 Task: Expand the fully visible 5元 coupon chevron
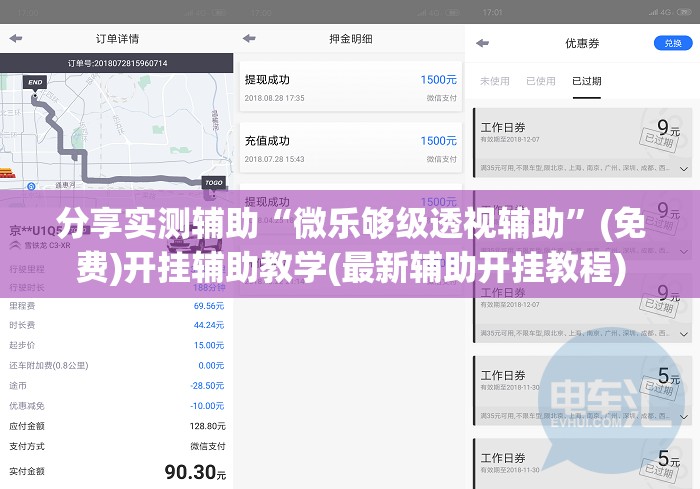coord(683,417)
